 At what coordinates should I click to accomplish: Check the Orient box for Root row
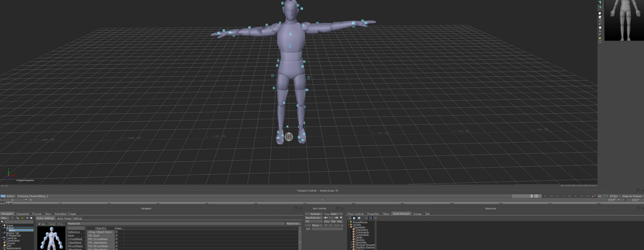tap(117, 236)
